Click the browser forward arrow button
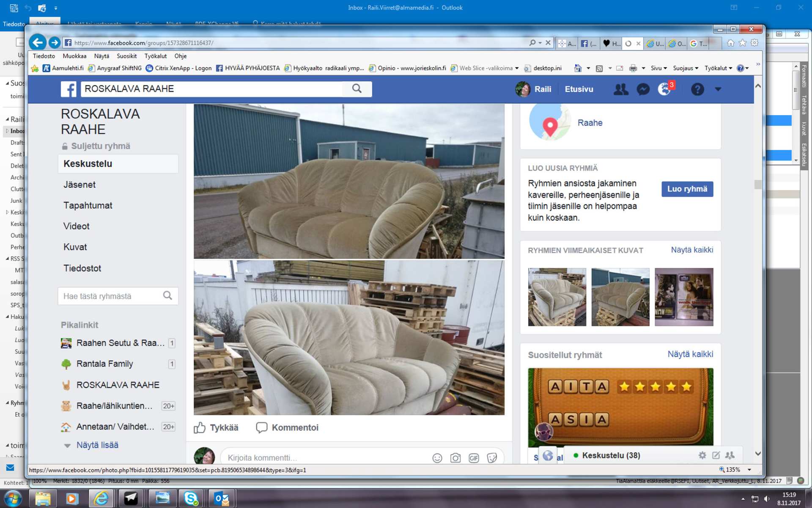 [x=54, y=42]
